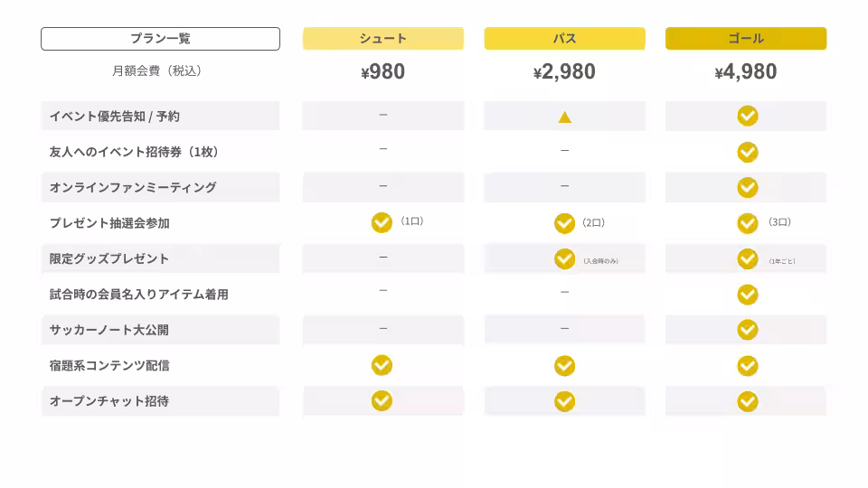
Task: Click the ¥4,980 price
Action: click(746, 72)
